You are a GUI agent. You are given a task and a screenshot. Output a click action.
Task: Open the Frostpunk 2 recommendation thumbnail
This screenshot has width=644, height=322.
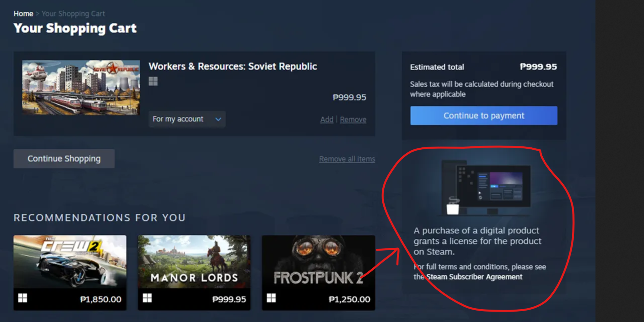point(318,262)
